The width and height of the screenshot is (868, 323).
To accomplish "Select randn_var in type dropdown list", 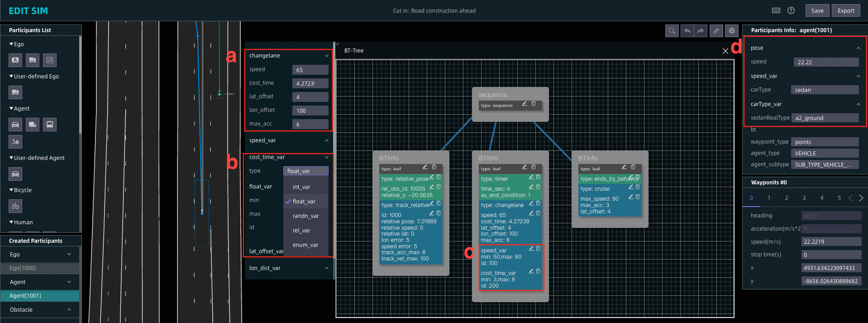I will [305, 216].
